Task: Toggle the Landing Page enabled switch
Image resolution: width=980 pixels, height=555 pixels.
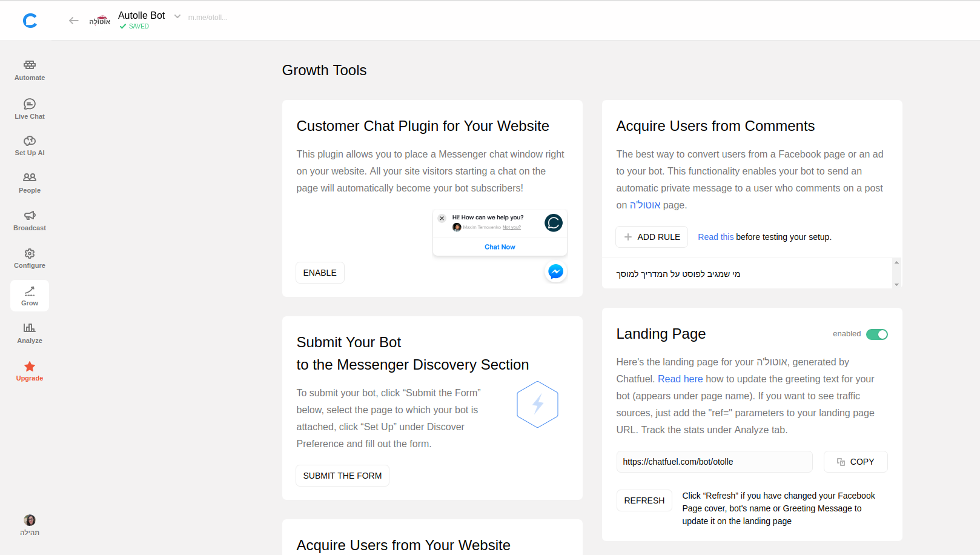Action: click(876, 334)
